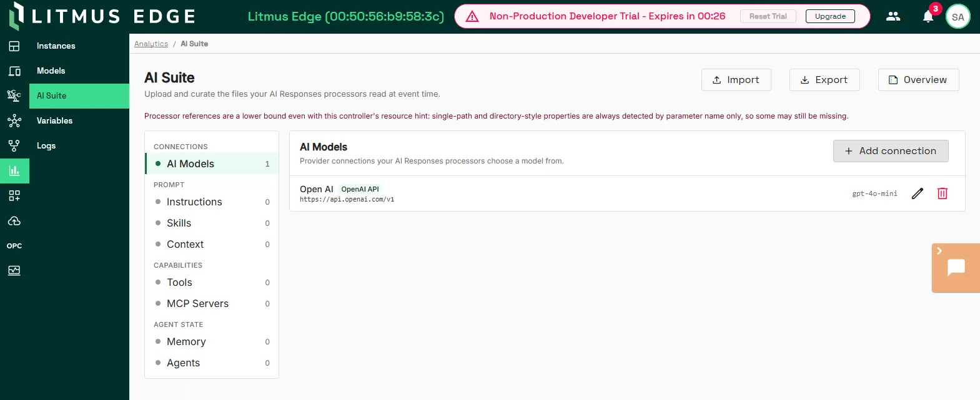Viewport: 980px width, 400px height.
Task: Select the Context prompt category
Action: [x=212, y=244]
